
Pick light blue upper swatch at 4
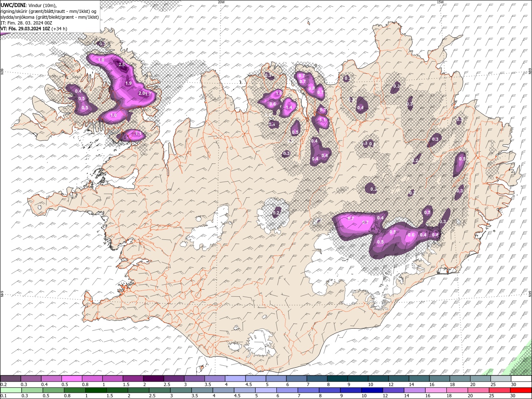click(235, 379)
